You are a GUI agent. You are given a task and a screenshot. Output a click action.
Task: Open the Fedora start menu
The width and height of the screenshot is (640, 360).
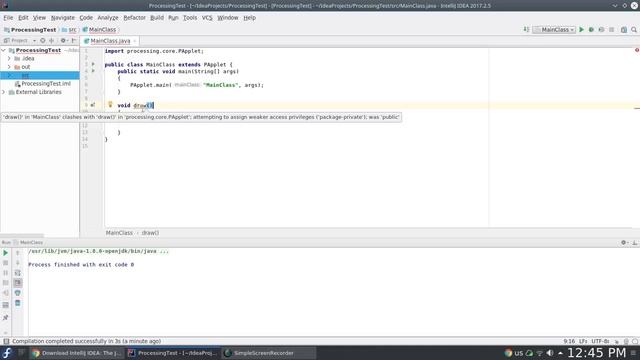pos(7,353)
